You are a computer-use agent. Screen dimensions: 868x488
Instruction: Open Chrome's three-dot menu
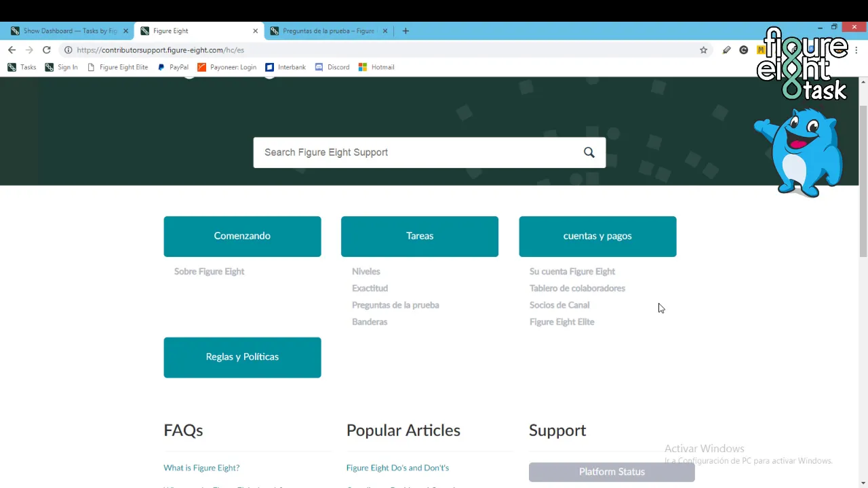tap(856, 50)
